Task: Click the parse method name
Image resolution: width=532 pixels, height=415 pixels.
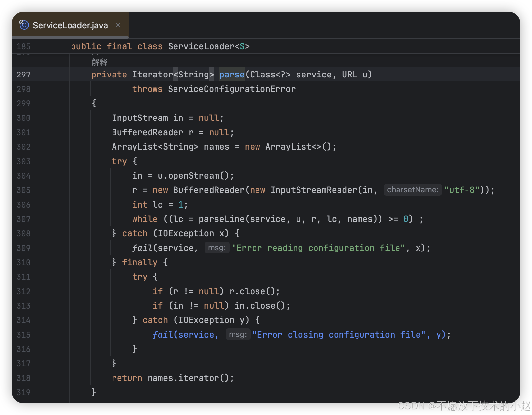Action: tap(232, 75)
